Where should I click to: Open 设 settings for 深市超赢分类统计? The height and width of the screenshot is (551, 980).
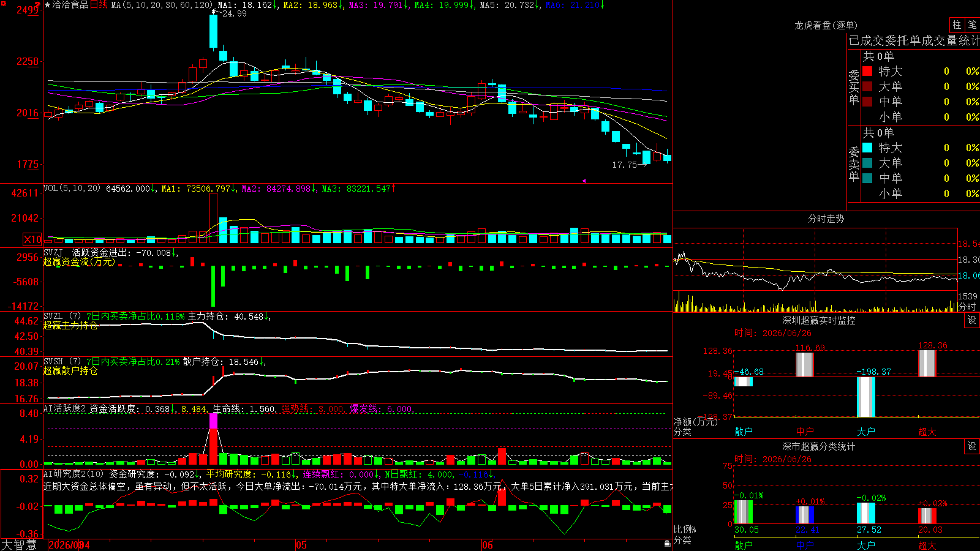972,446
